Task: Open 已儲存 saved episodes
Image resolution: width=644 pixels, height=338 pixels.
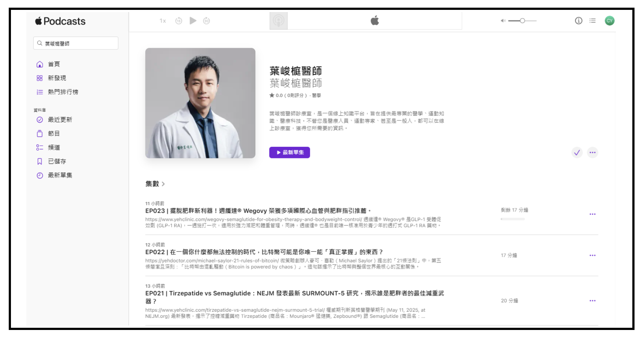Action: (x=57, y=161)
